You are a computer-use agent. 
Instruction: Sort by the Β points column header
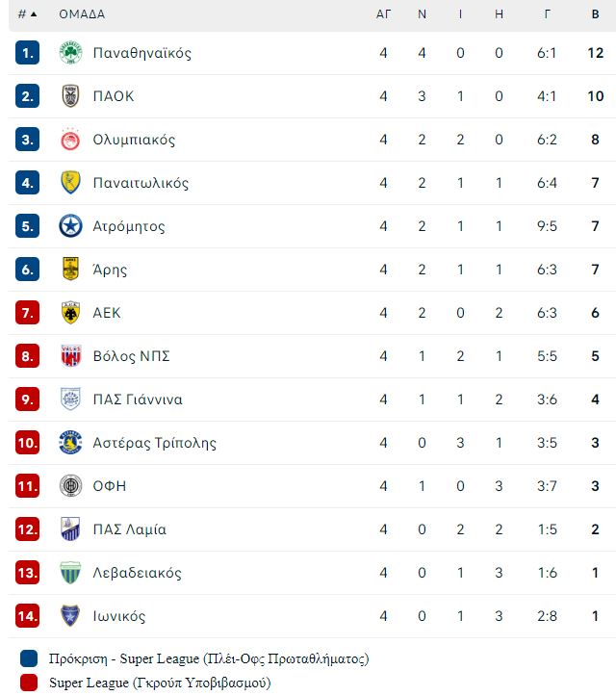596,14
